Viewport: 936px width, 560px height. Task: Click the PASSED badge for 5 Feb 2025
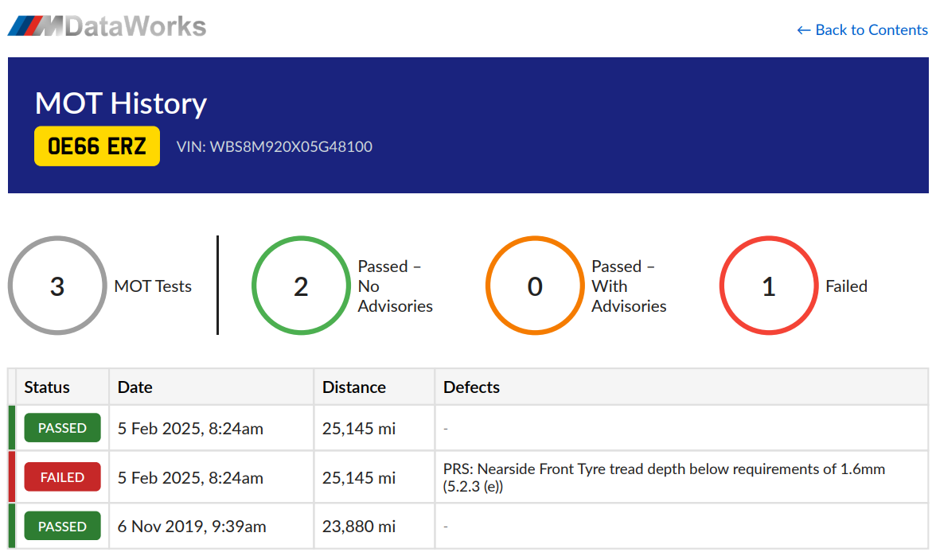tap(62, 428)
